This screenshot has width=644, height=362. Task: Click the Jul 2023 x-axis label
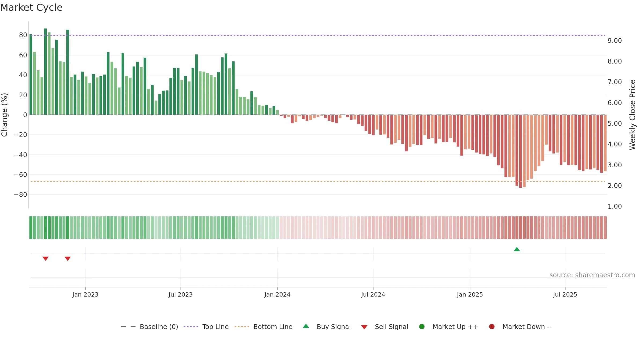(181, 295)
